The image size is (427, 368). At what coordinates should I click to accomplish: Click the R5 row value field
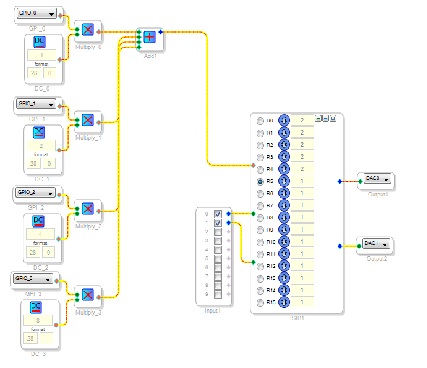(302, 181)
